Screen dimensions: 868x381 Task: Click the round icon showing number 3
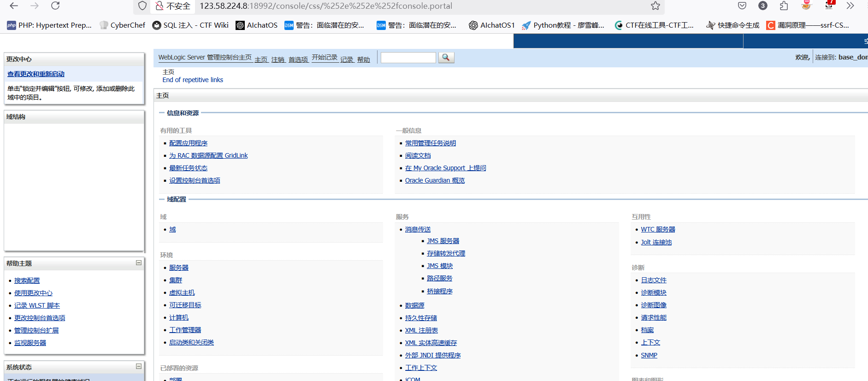click(x=763, y=6)
